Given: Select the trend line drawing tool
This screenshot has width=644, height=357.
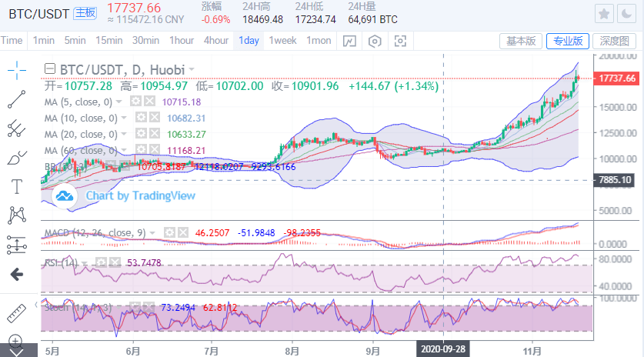Looking at the screenshot, I should [17, 98].
